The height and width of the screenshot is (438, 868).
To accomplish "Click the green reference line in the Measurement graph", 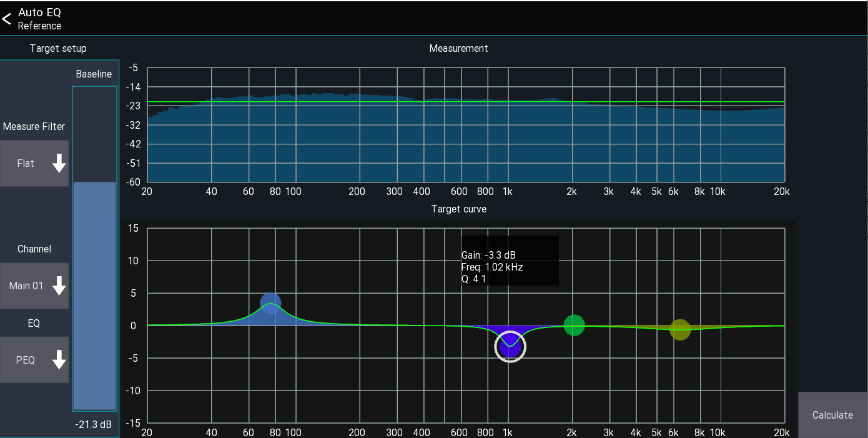I will pyautogui.click(x=437, y=101).
